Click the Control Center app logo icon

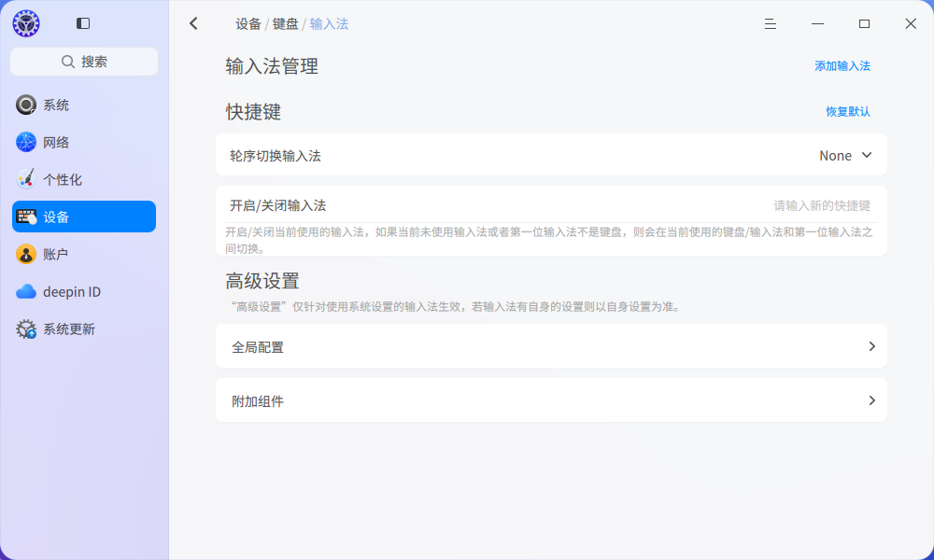[26, 24]
